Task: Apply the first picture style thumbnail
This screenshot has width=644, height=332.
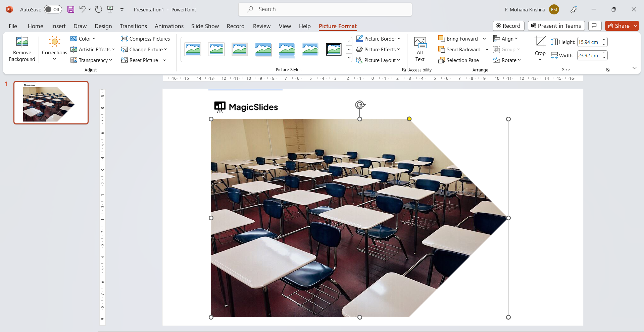Action: 193,49
